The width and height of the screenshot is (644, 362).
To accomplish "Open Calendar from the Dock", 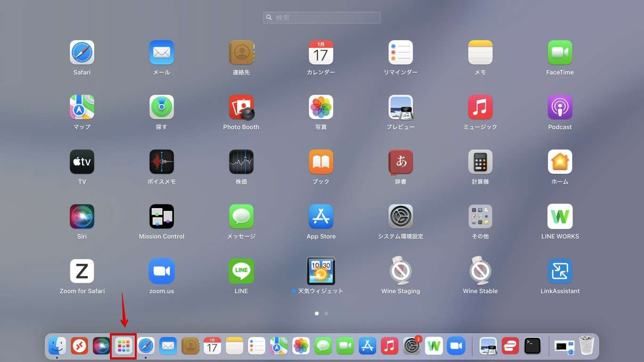I will [x=212, y=346].
